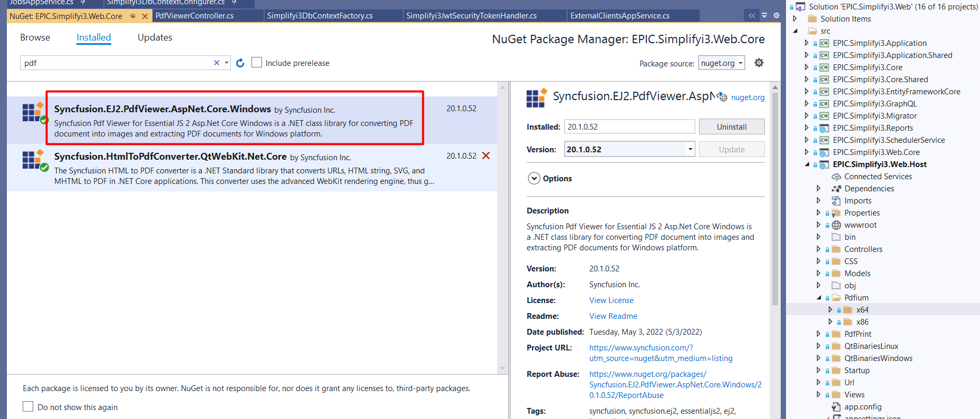The image size is (980, 419).
Task: Open search box history dropdown arrow
Action: click(227, 63)
